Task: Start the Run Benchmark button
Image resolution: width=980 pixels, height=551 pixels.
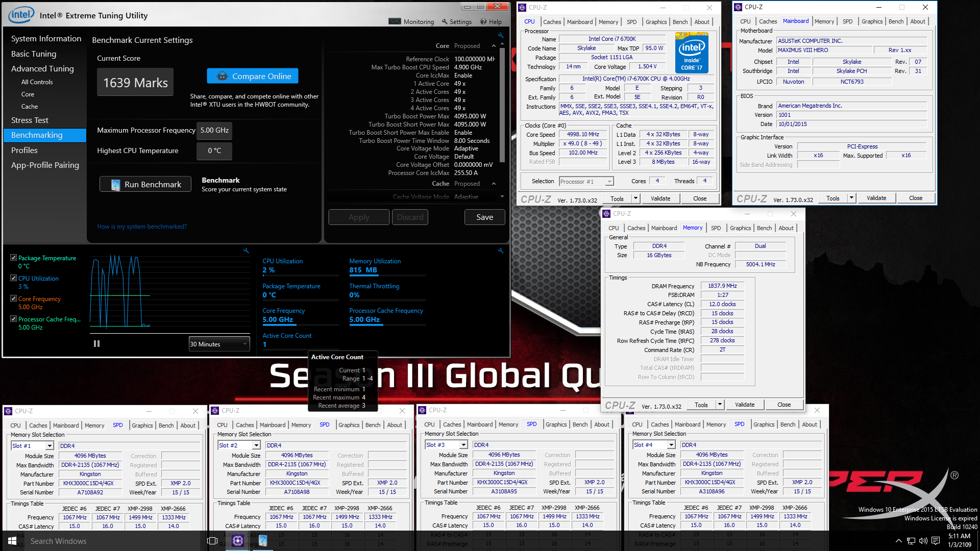Action: pyautogui.click(x=145, y=184)
